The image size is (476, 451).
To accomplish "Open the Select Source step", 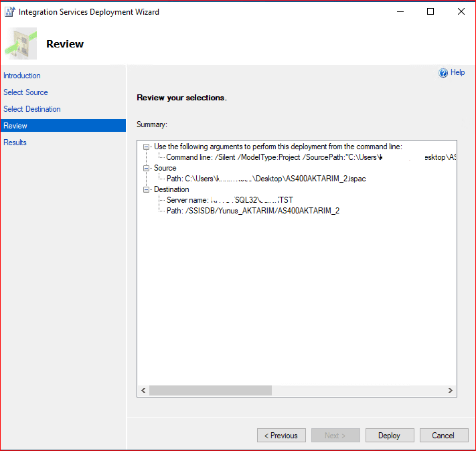I will [25, 92].
